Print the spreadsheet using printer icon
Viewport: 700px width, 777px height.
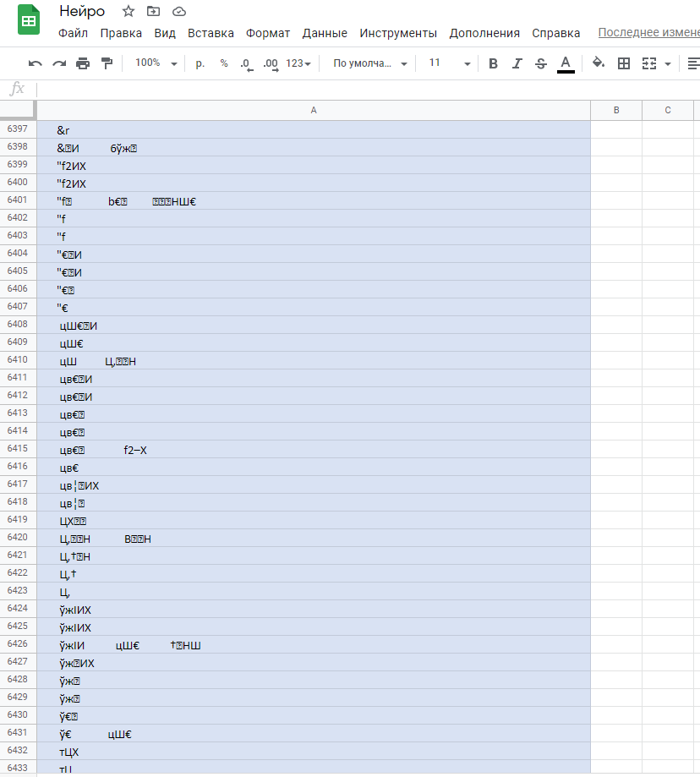click(x=83, y=63)
